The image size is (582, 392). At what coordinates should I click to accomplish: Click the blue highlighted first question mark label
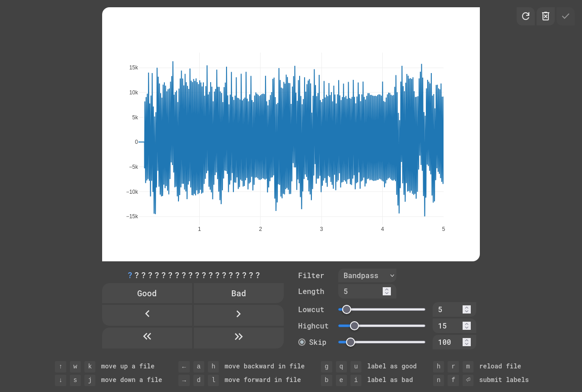[130, 275]
